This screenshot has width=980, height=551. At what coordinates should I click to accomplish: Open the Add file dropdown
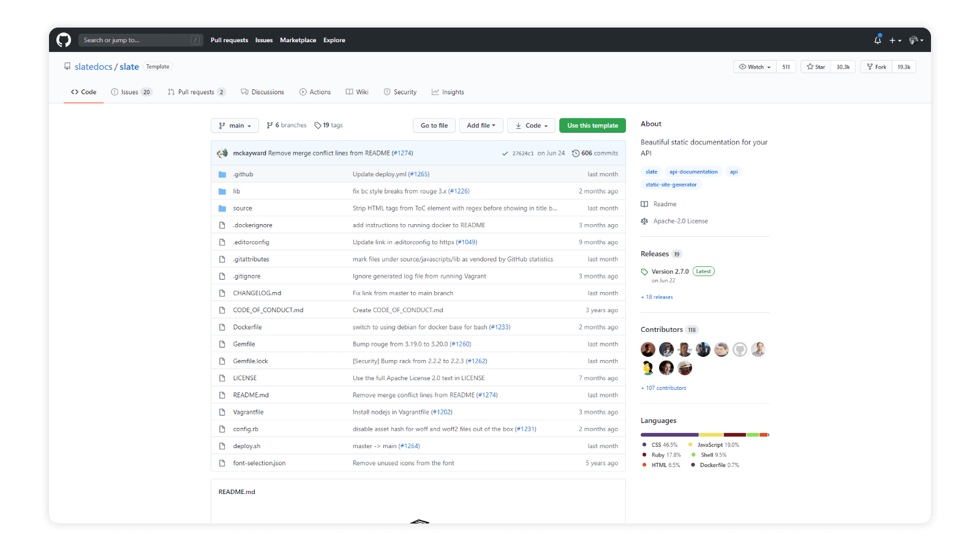pyautogui.click(x=481, y=126)
